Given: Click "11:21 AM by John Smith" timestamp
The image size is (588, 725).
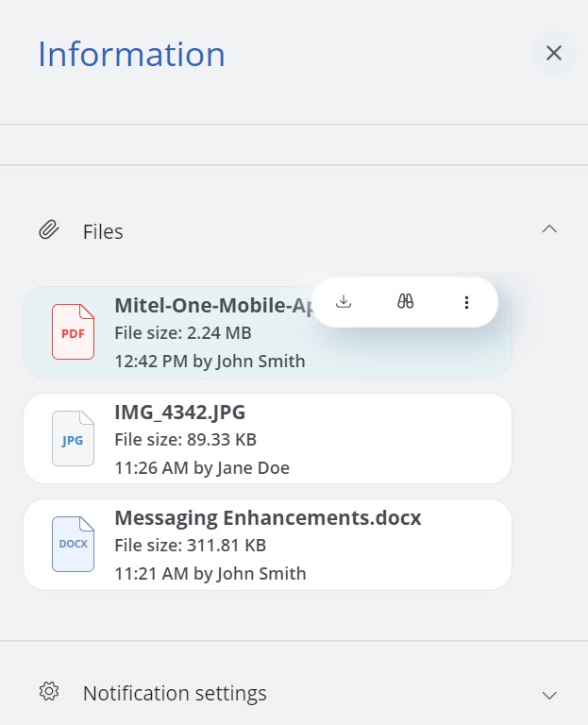Looking at the screenshot, I should [210, 573].
